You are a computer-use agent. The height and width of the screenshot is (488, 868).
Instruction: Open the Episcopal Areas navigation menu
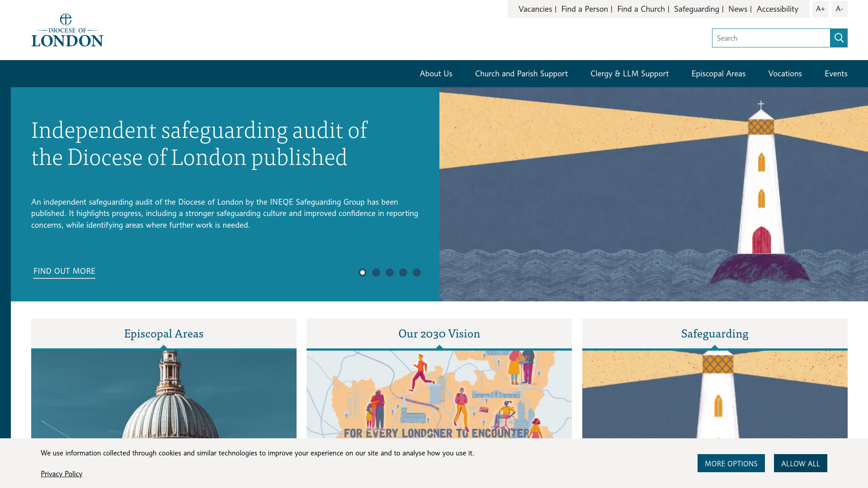pos(718,74)
